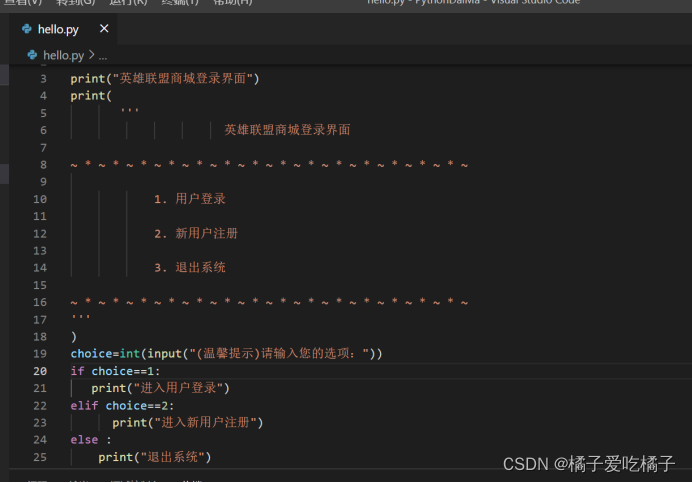The width and height of the screenshot is (692, 483).
Task: Click the "2. 新用户注册" text
Action: (196, 233)
